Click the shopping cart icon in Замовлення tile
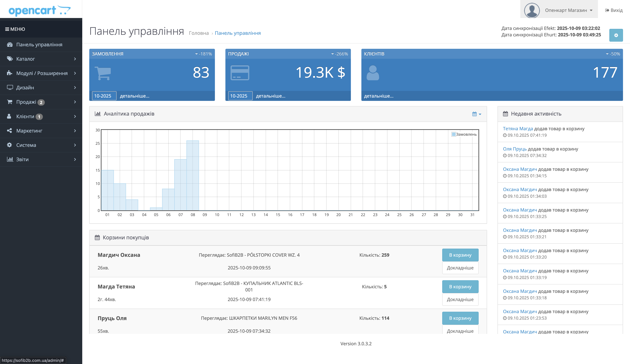The height and width of the screenshot is (364, 630). click(x=103, y=73)
